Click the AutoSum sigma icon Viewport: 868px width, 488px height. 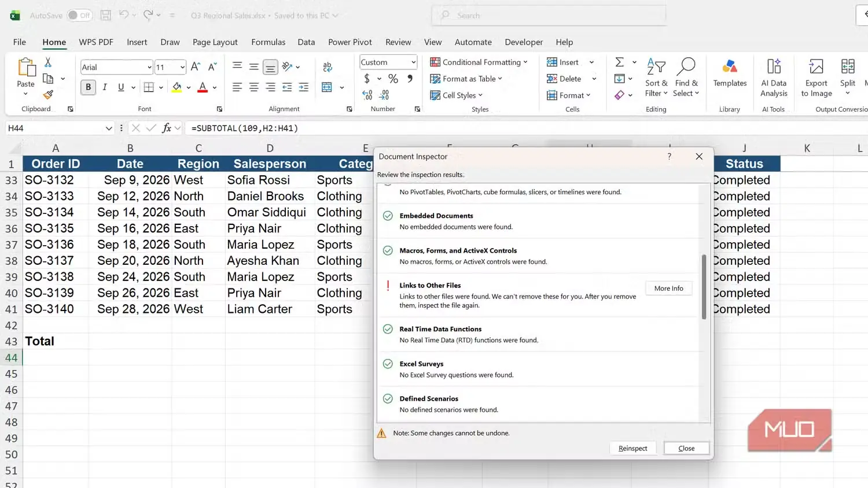point(619,62)
